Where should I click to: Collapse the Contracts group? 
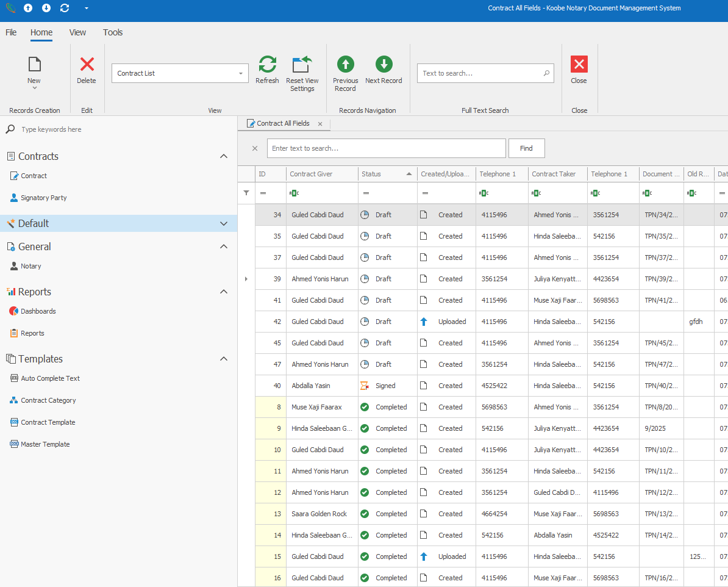pyautogui.click(x=223, y=156)
